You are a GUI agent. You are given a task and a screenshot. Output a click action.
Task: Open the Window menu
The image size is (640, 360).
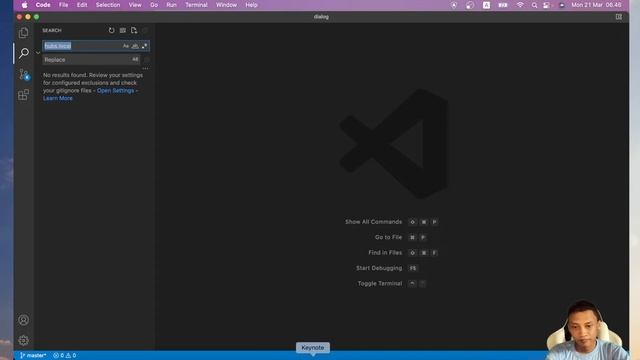[227, 5]
